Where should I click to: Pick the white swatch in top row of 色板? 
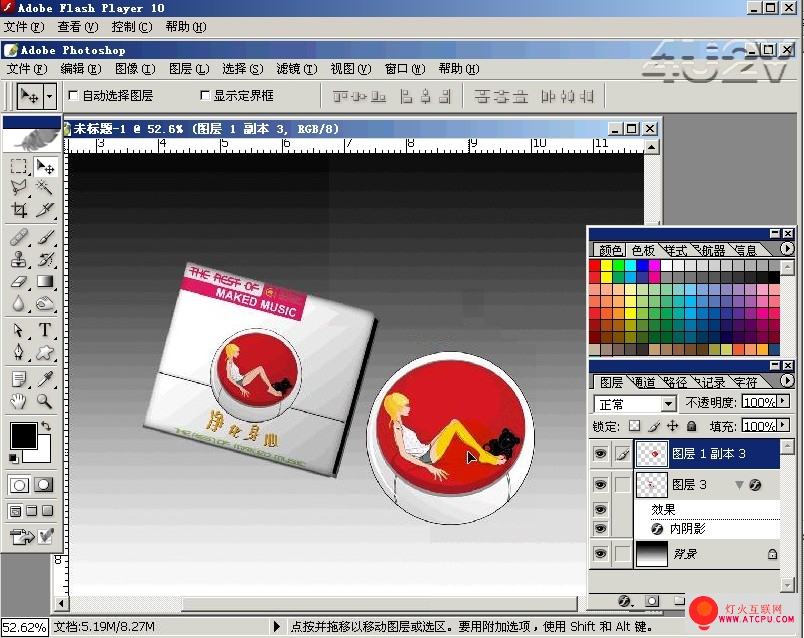(667, 265)
